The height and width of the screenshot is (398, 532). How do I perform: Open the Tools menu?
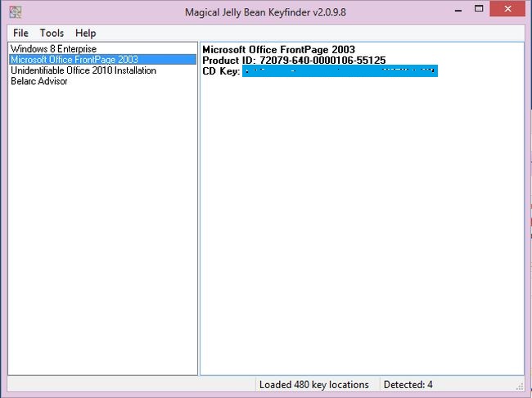tap(52, 33)
